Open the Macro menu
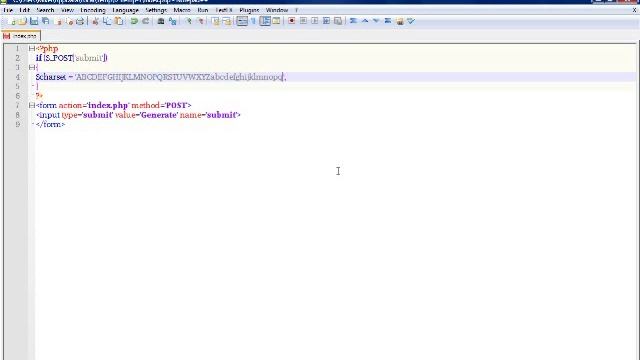Image resolution: width=640 pixels, height=360 pixels. (182, 10)
